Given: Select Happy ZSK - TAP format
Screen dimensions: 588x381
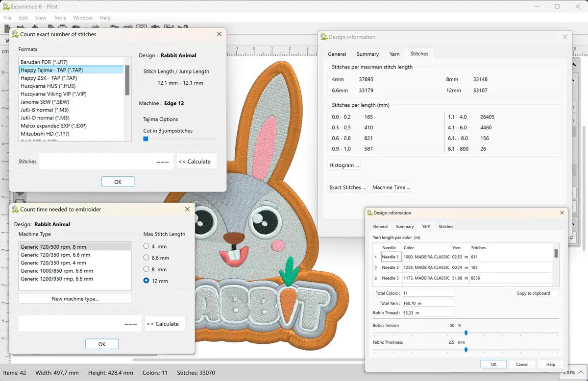Looking at the screenshot, I should coord(72,78).
